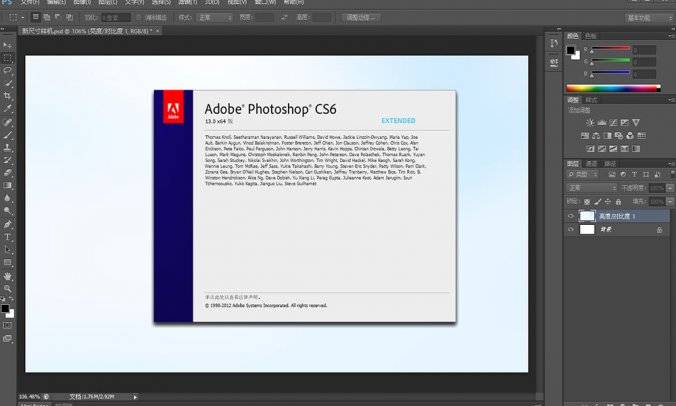This screenshot has width=676, height=406.
Task: Select the Move tool
Action: pyautogui.click(x=7, y=45)
